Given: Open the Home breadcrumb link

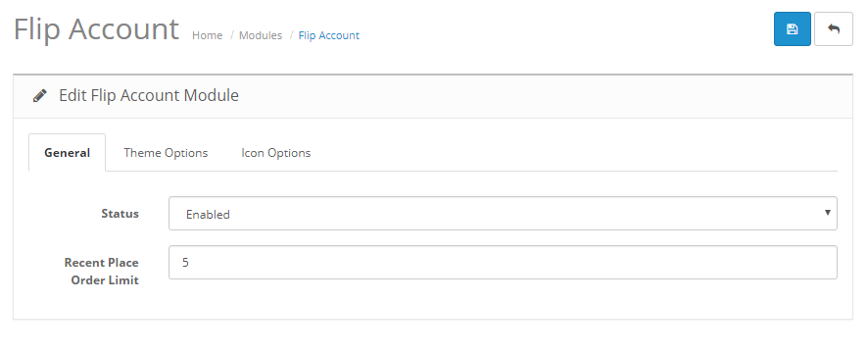Looking at the screenshot, I should pyautogui.click(x=207, y=35).
